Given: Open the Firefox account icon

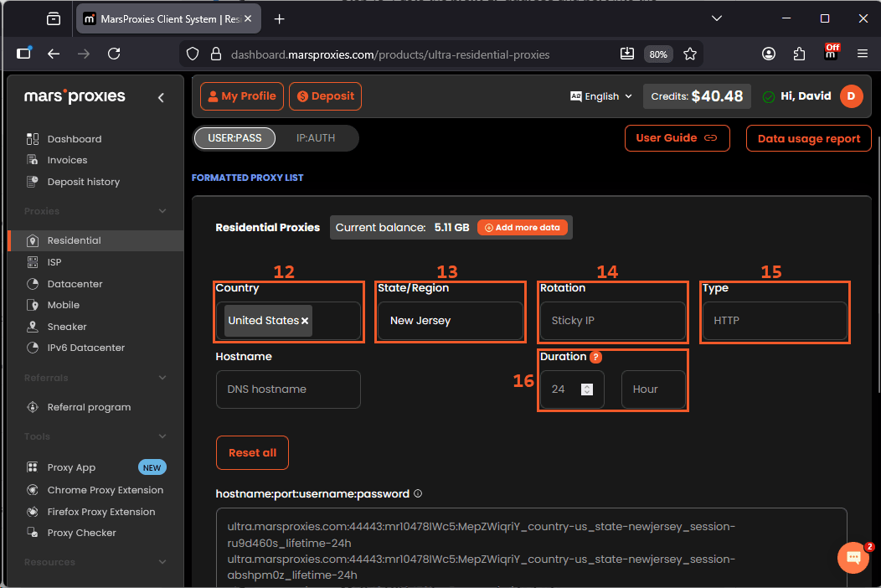Looking at the screenshot, I should point(769,54).
